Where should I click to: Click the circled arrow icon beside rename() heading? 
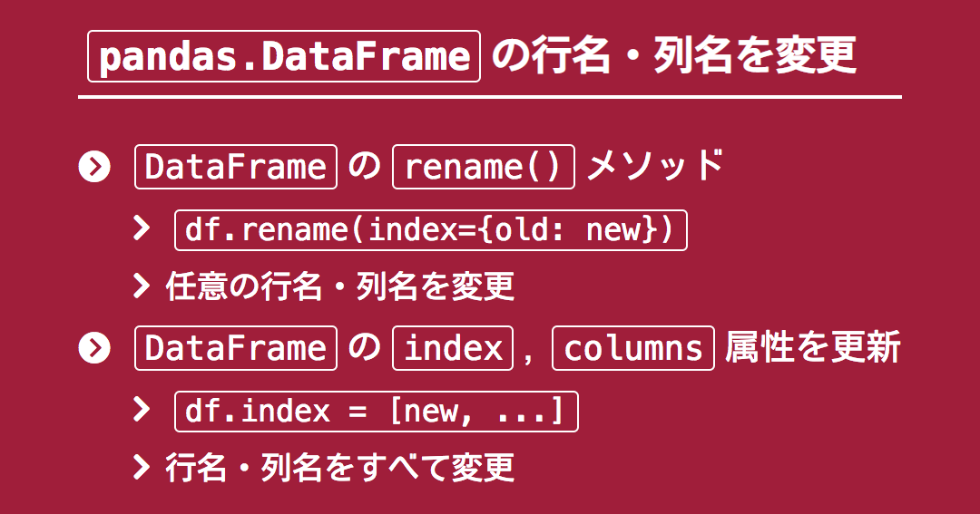click(x=94, y=167)
